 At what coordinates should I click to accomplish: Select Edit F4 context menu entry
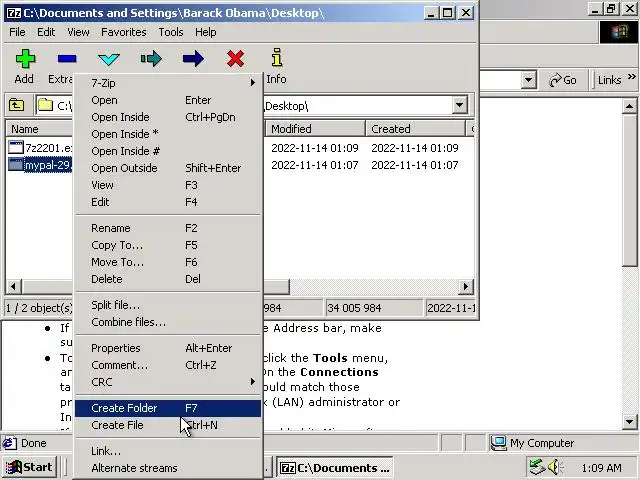(168, 202)
